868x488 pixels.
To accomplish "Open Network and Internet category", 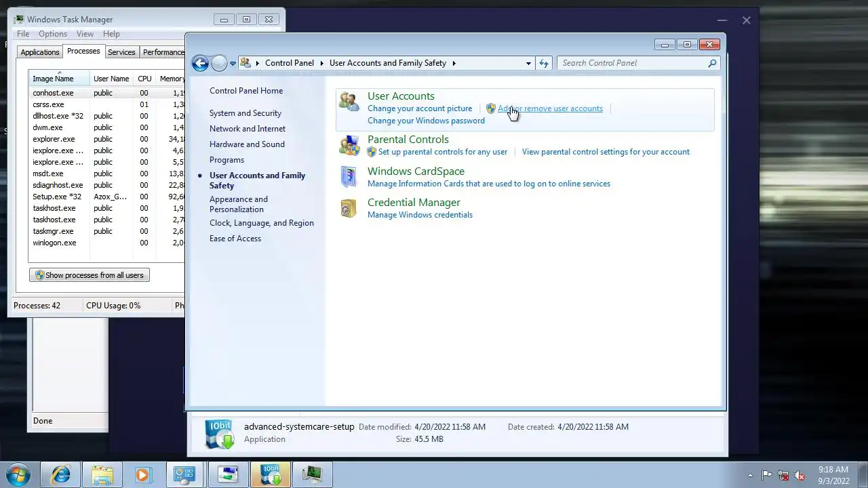I will [x=248, y=129].
